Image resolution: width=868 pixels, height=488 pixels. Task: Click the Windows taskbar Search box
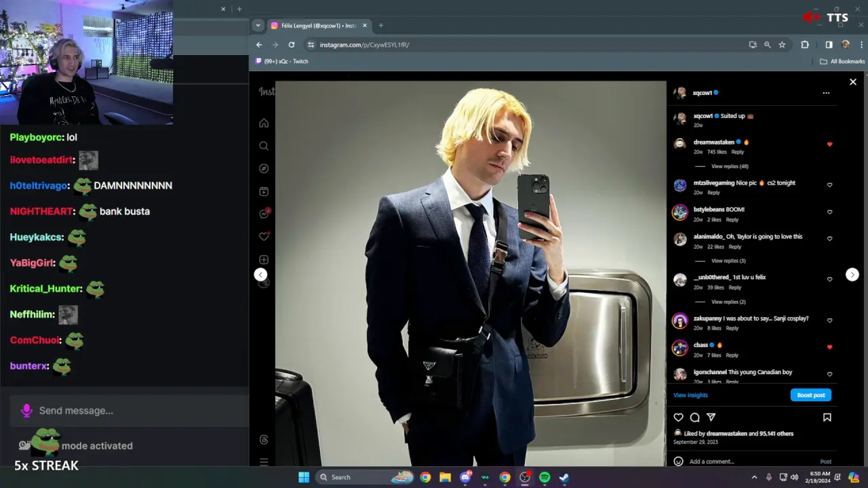coord(366,477)
